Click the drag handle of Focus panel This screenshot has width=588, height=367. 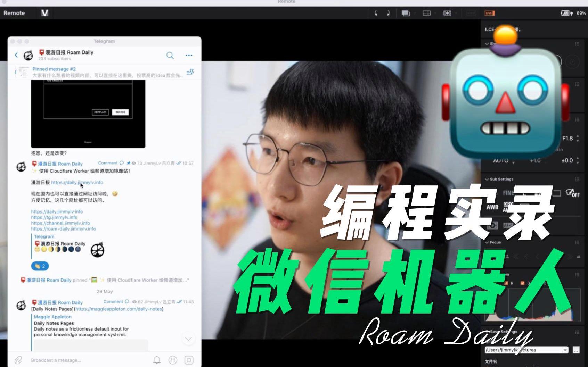tap(577, 242)
